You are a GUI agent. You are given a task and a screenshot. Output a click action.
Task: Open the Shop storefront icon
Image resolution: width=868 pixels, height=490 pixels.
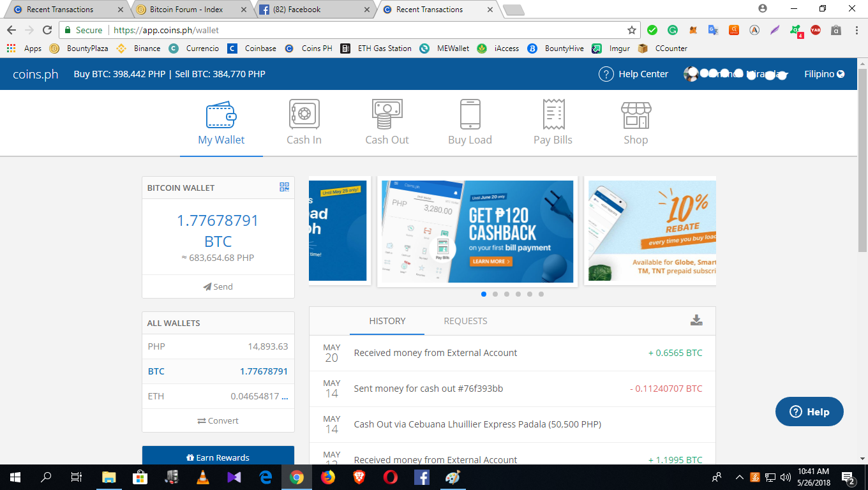tap(636, 115)
